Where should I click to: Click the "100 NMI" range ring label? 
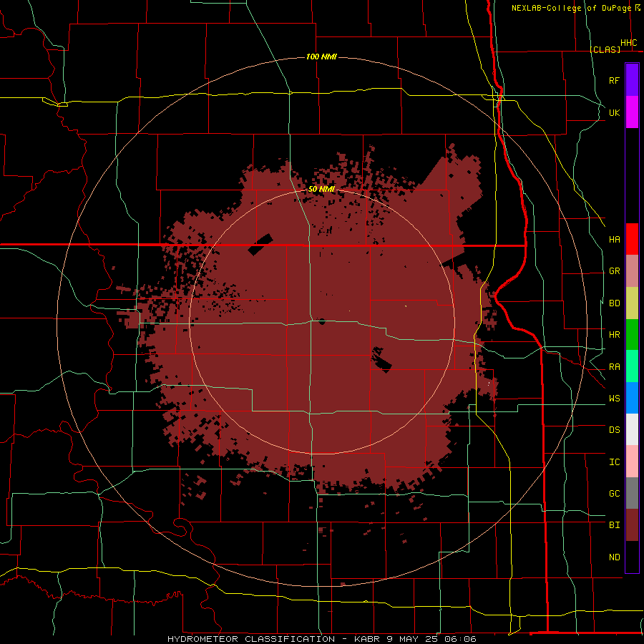321,57
